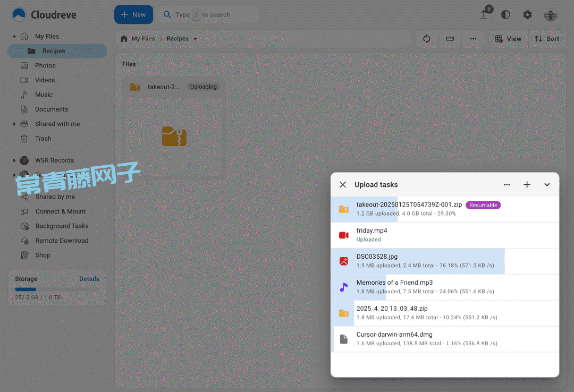
Task: Open Background Tasks
Action: (x=62, y=226)
